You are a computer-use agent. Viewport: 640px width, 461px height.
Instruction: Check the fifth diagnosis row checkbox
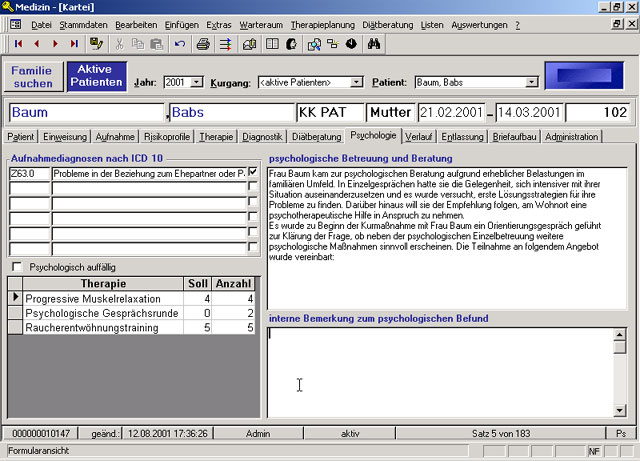pos(253,232)
